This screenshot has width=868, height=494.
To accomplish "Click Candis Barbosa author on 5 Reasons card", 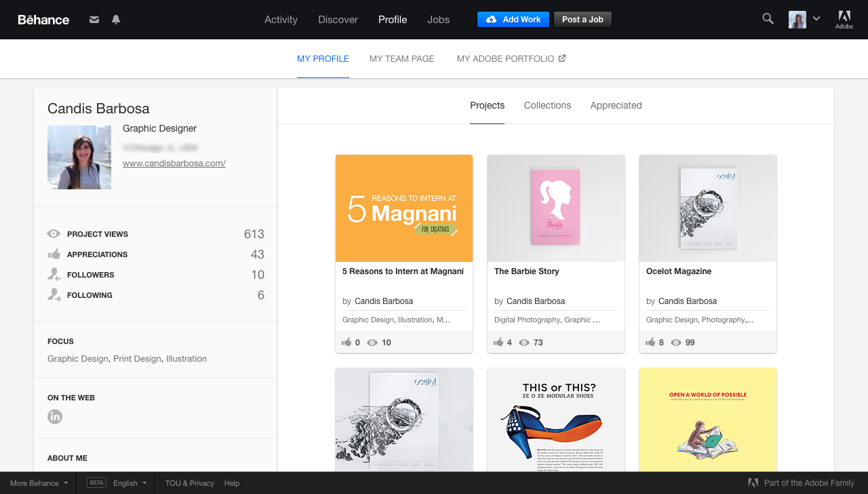I will click(384, 301).
